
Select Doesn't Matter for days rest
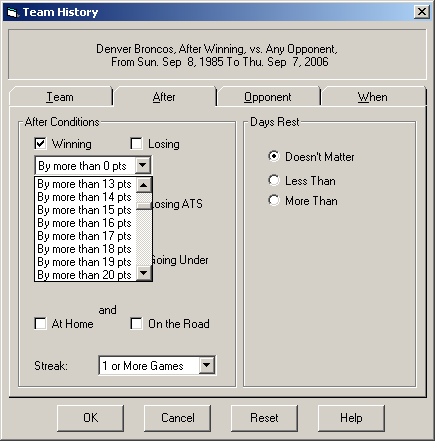click(x=274, y=156)
